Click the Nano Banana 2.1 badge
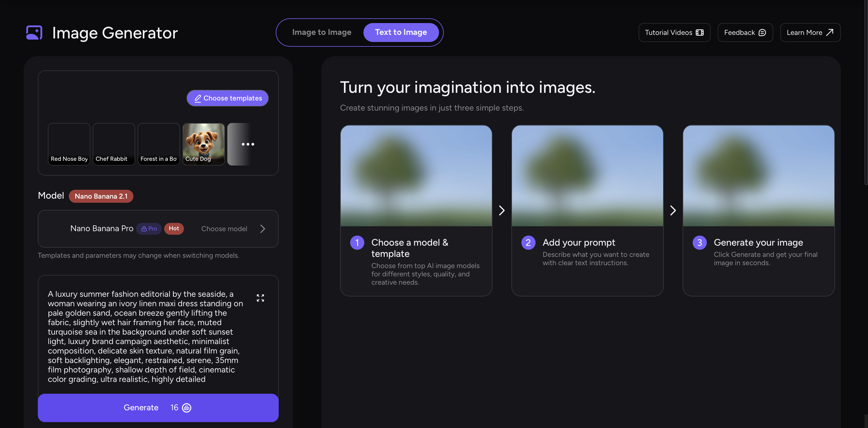This screenshot has height=428, width=868. (101, 196)
